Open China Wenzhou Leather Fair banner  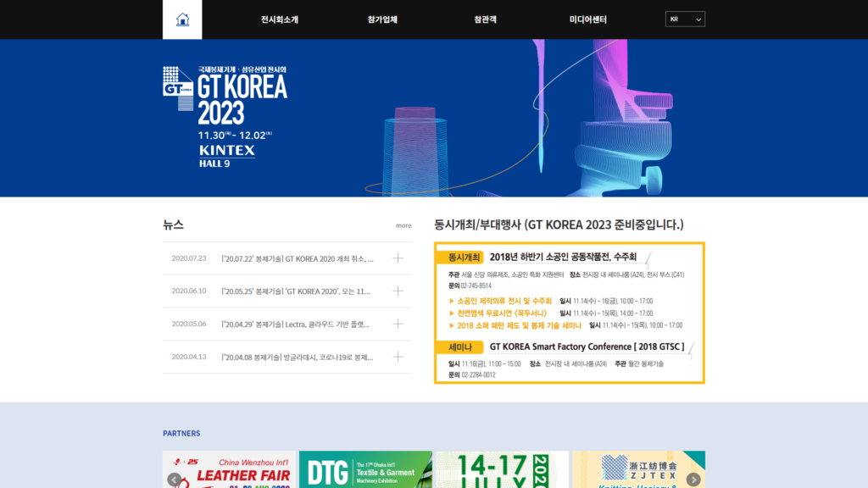pyautogui.click(x=229, y=469)
